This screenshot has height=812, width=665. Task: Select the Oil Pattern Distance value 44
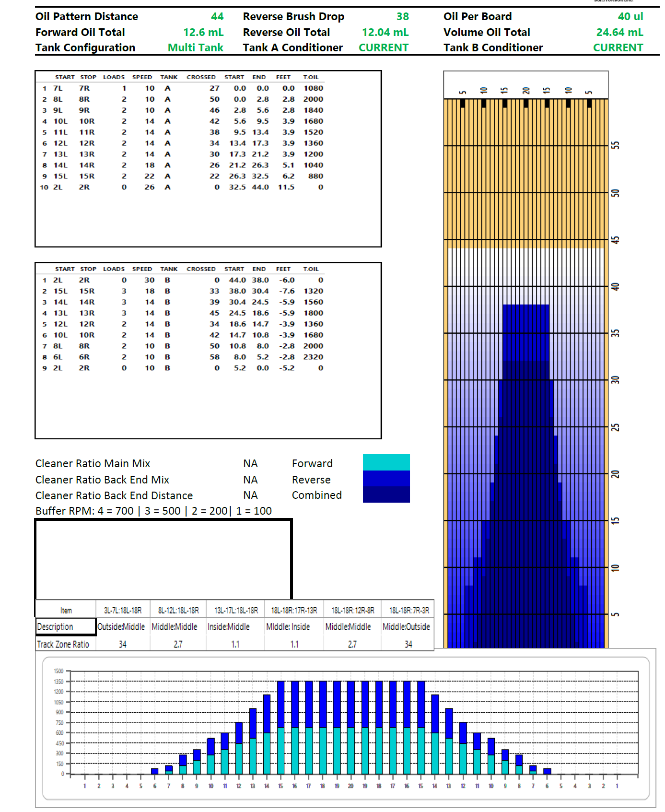pyautogui.click(x=217, y=17)
